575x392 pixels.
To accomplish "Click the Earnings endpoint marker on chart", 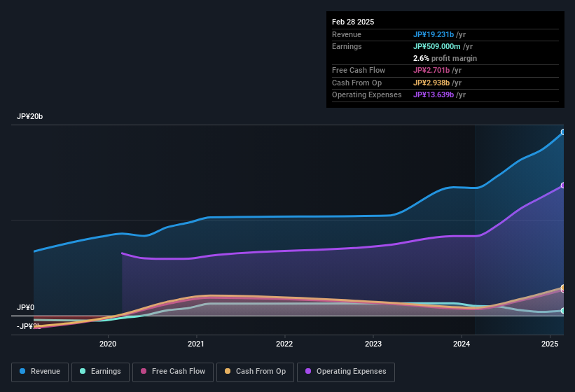I will tap(562, 311).
